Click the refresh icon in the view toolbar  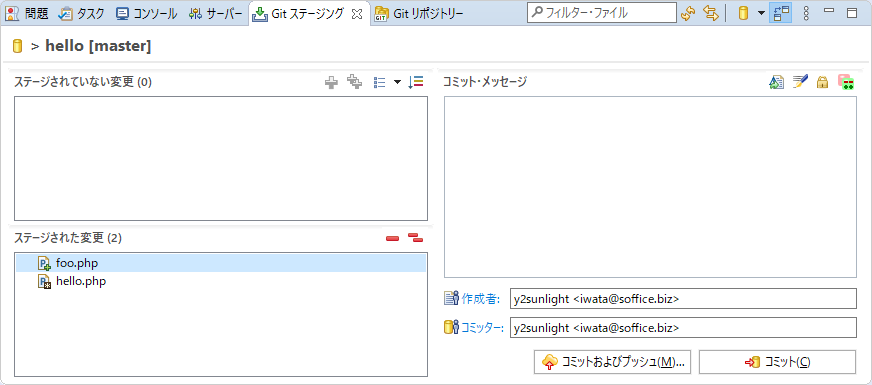688,13
